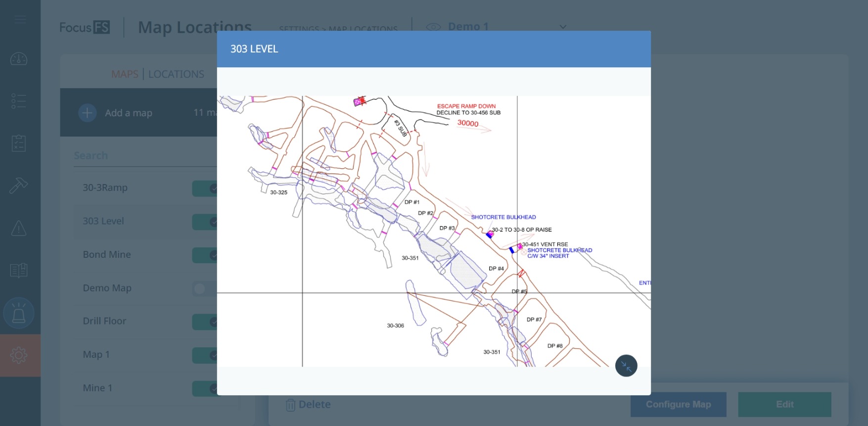This screenshot has width=868, height=426.
Task: Open the alarm siren sidebar icon
Action: point(19,313)
